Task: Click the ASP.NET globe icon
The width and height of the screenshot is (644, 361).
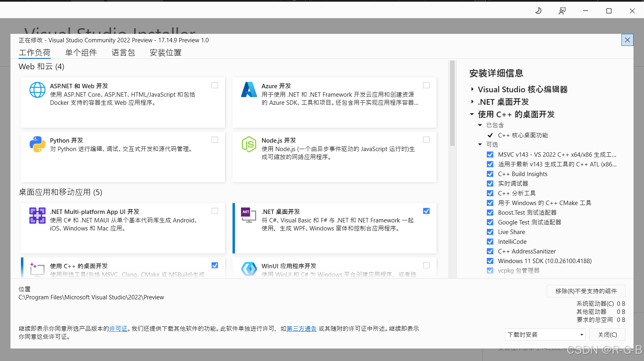Action: (37, 90)
